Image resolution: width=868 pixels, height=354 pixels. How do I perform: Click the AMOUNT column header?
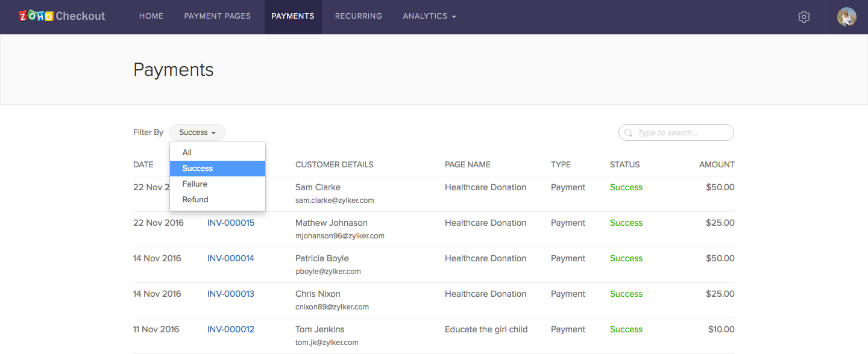click(717, 164)
